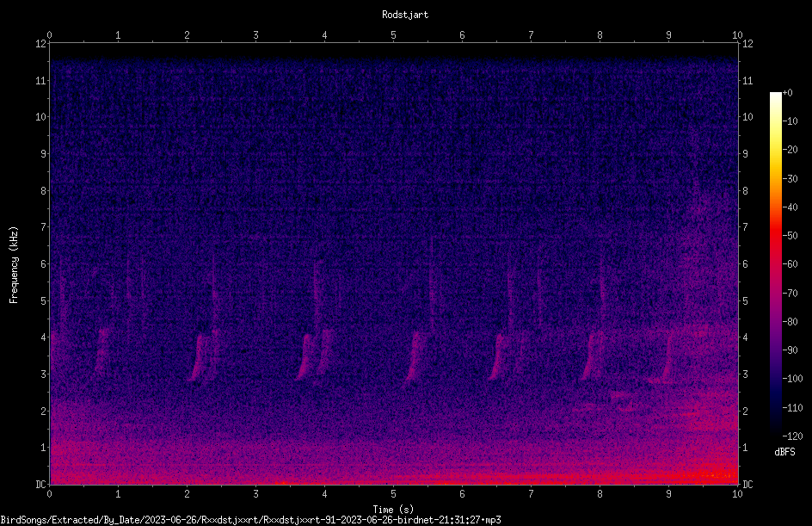Click the dBFS color scale gradient bar
The width and height of the screenshot is (812, 526).
pos(775,263)
